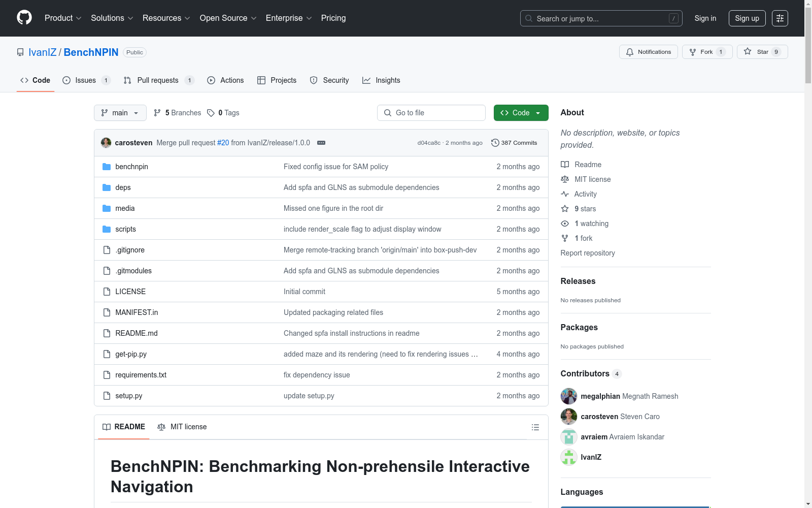Click the history clock icon by commits

(495, 143)
